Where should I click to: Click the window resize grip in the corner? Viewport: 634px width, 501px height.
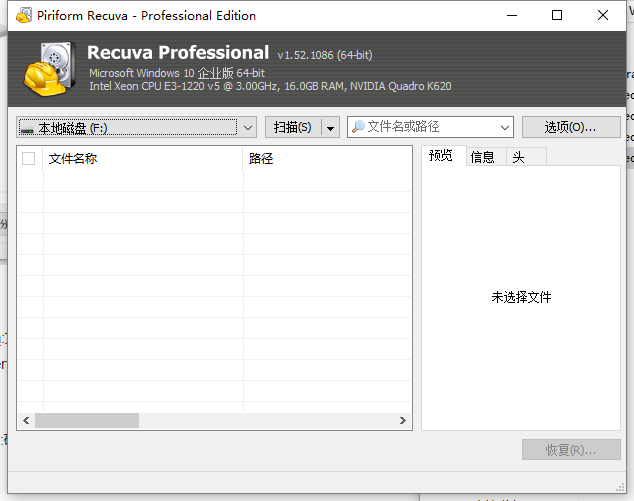click(620, 488)
